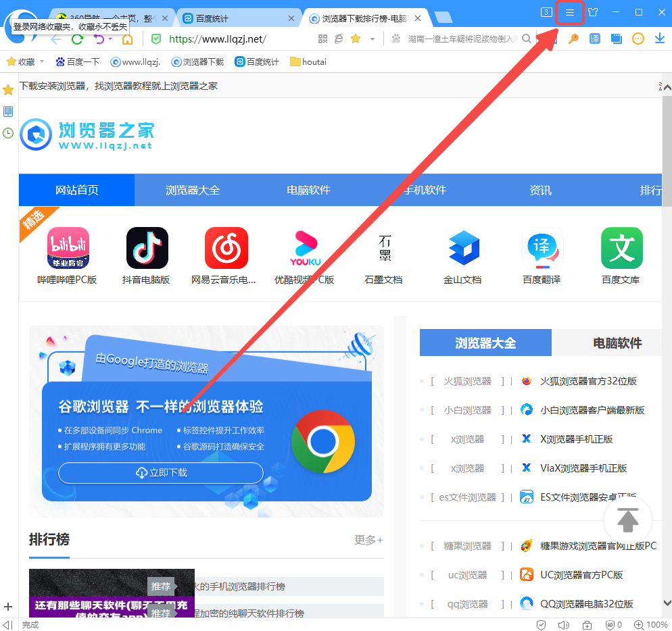
Task: Open the QQ浏览器电脑32位版 link
Action: (586, 604)
